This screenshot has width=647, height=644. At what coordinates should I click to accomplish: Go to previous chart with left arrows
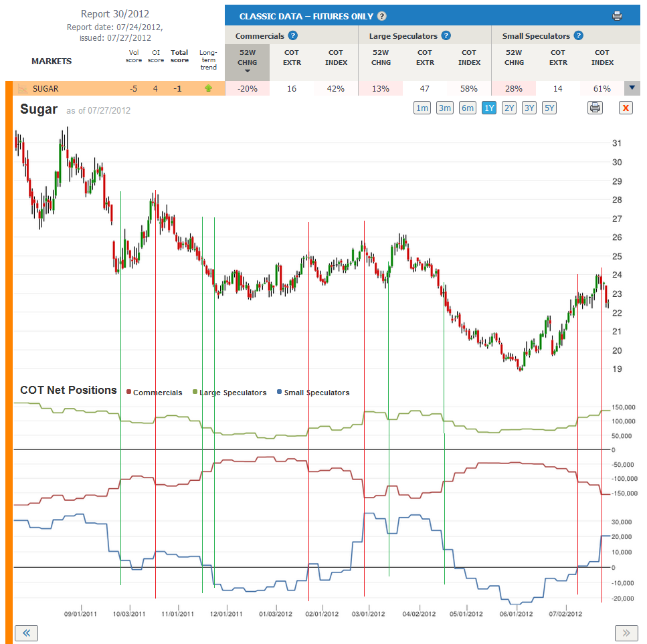point(26,633)
